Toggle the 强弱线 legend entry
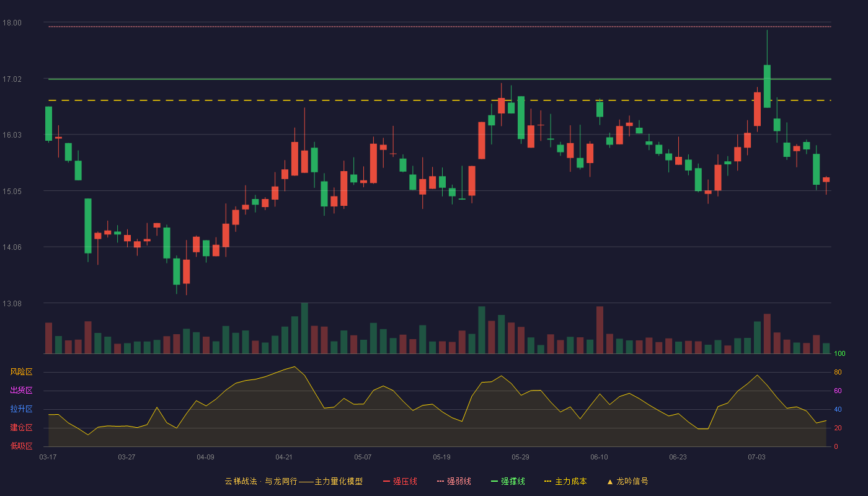 454,481
